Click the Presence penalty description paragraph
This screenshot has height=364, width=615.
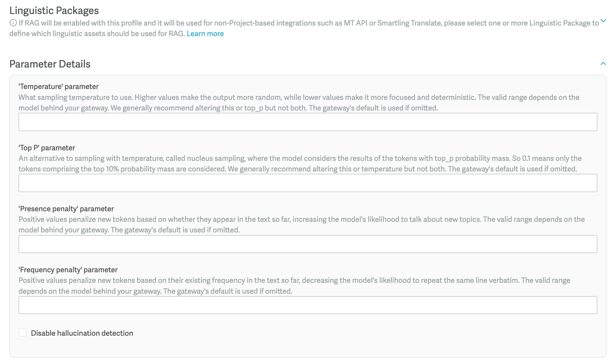302,225
